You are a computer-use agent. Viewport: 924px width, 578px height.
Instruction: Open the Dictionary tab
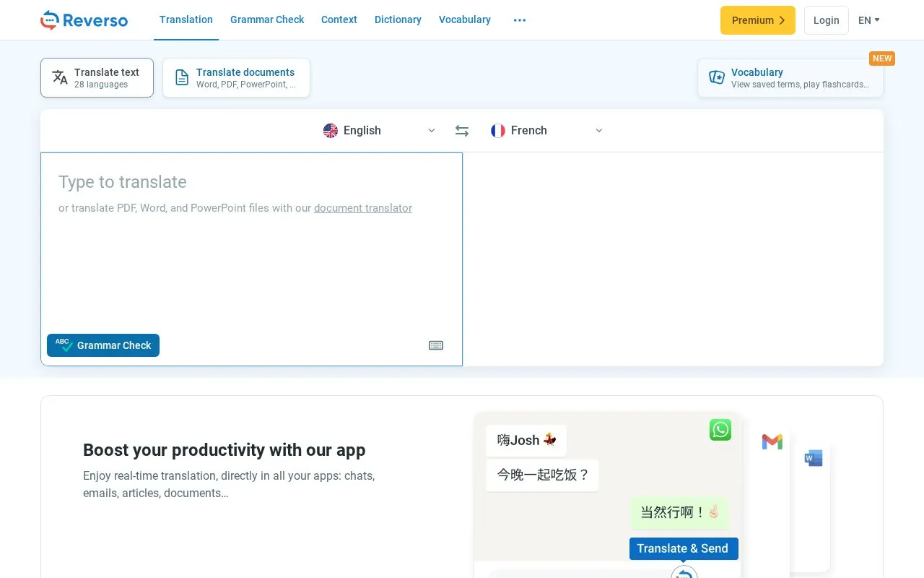tap(398, 20)
